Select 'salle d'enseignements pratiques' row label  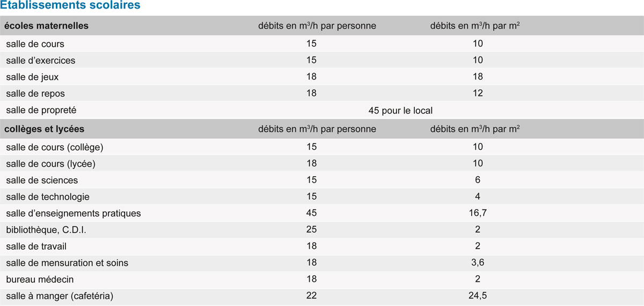click(74, 214)
